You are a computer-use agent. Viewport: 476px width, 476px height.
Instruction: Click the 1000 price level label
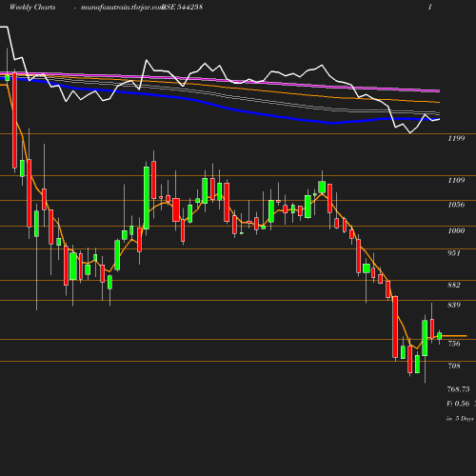pyautogui.click(x=456, y=230)
